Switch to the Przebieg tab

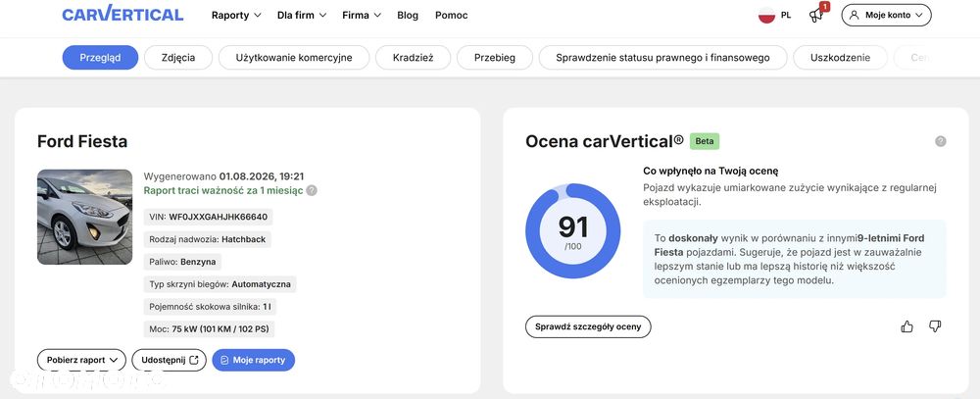495,58
